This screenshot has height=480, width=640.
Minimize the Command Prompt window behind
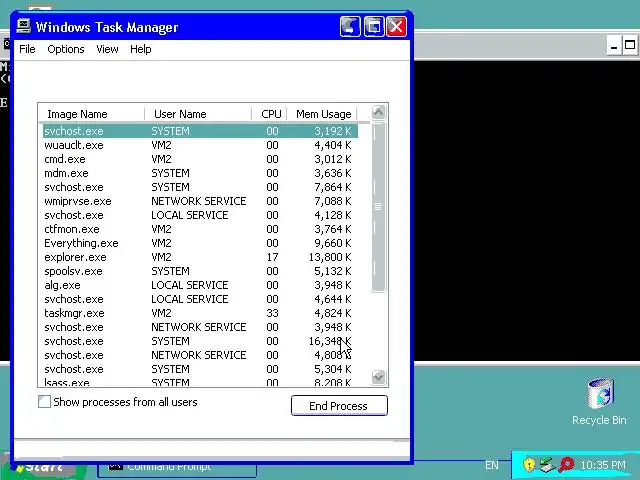(x=613, y=45)
